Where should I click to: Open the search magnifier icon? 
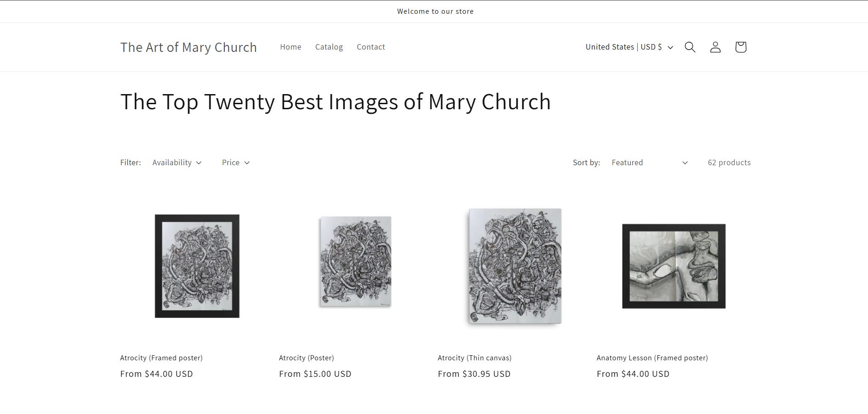[x=690, y=47]
